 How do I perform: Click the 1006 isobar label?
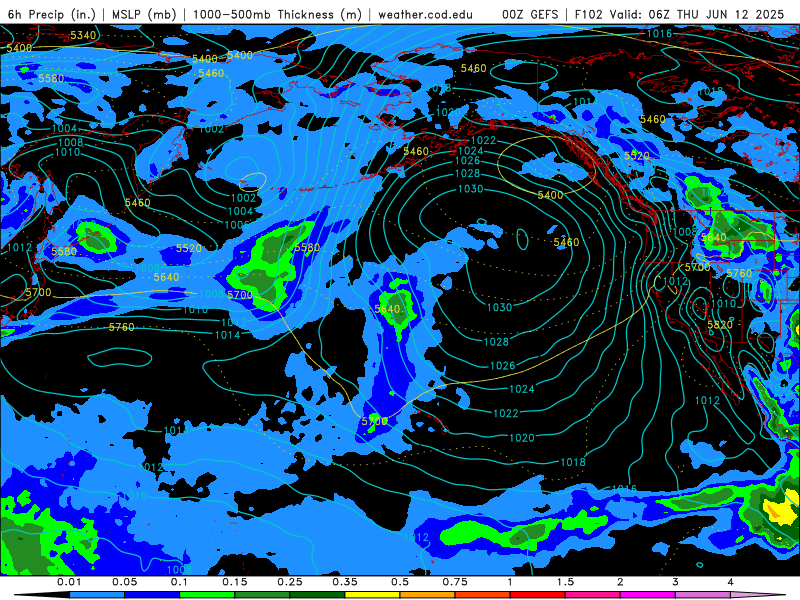pos(237,224)
